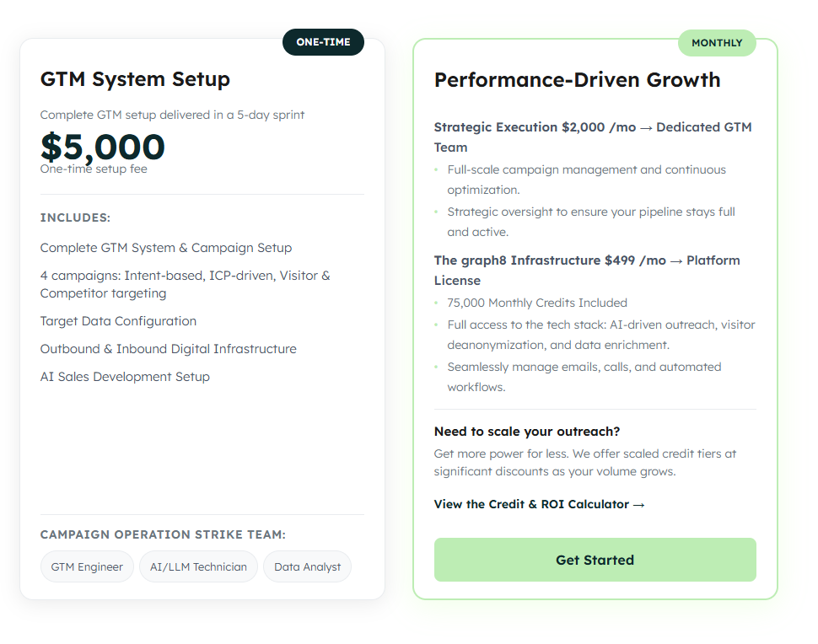
Task: Click the 'Campaign Operation Strike Team' label
Action: pyautogui.click(x=163, y=534)
